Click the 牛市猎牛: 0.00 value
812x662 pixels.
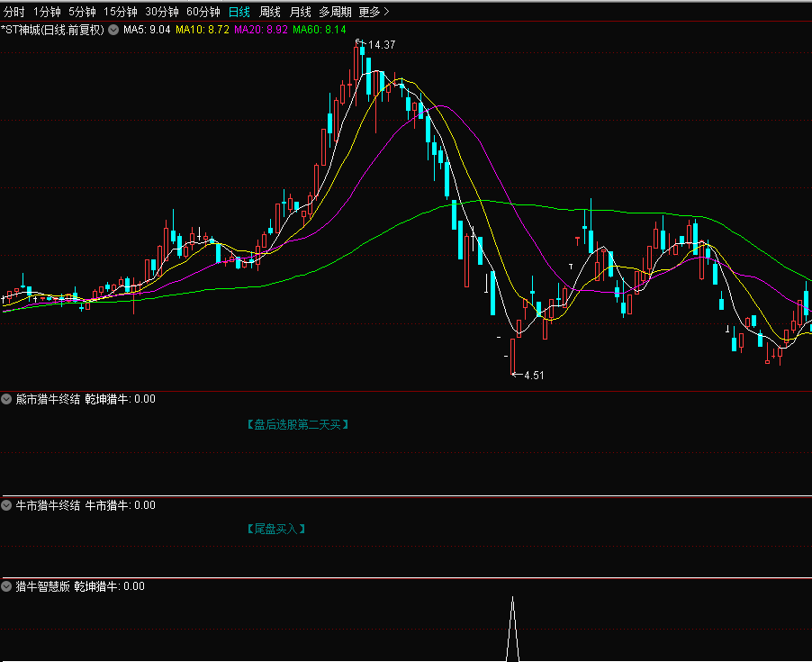(120, 505)
